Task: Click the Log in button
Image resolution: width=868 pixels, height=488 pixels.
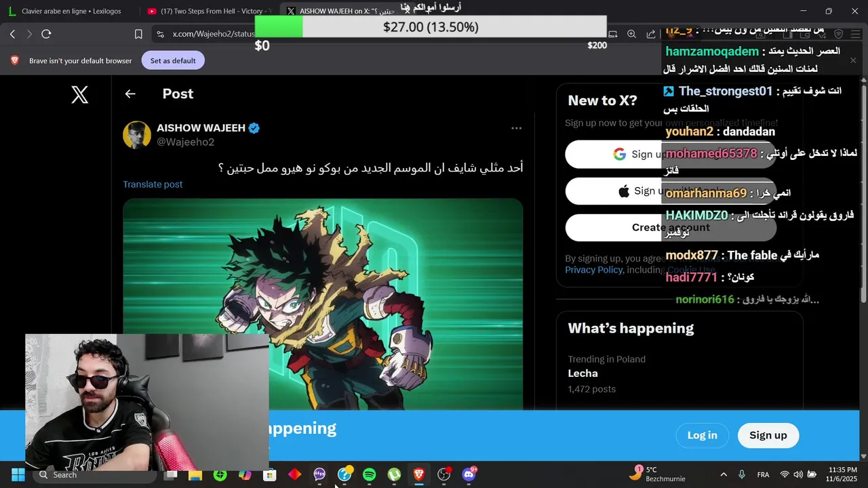Action: 702,435
